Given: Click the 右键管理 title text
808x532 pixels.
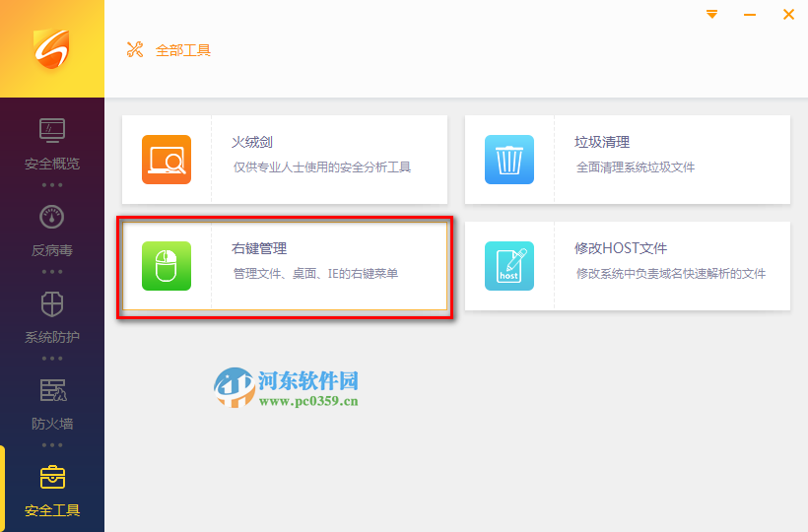Looking at the screenshot, I should click(x=259, y=248).
